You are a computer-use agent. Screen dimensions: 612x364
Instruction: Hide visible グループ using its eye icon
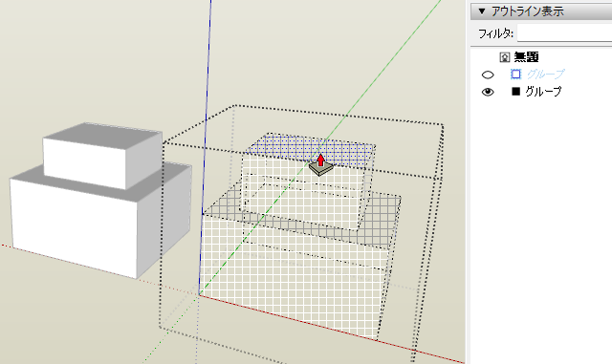coord(488,92)
